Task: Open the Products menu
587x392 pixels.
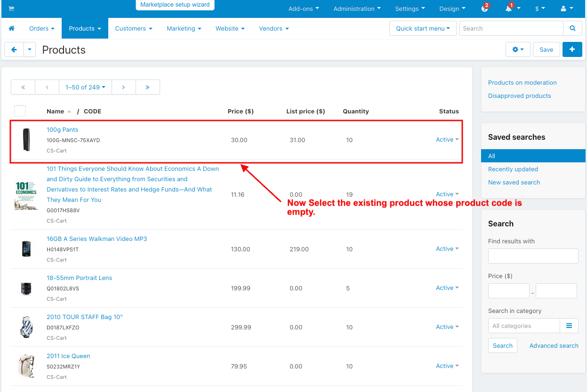Action: [x=85, y=28]
